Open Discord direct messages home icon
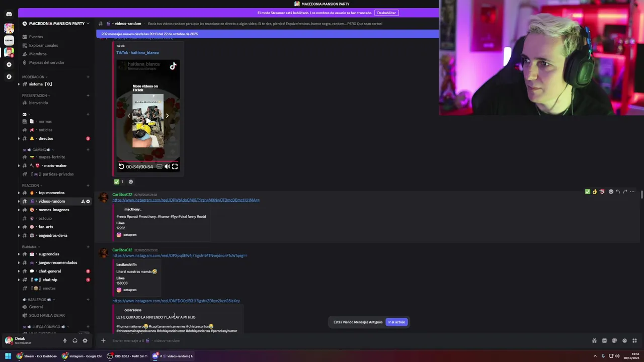644x362 pixels. (9, 14)
